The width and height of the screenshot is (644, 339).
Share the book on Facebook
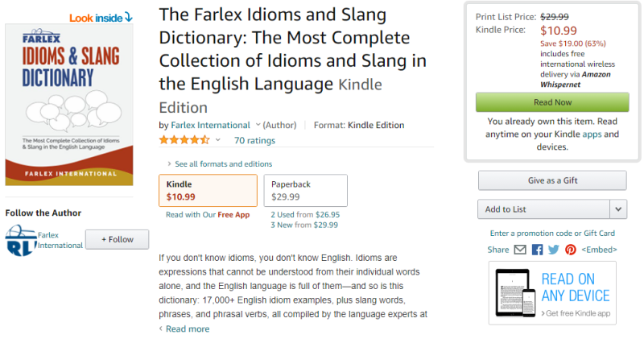click(538, 250)
